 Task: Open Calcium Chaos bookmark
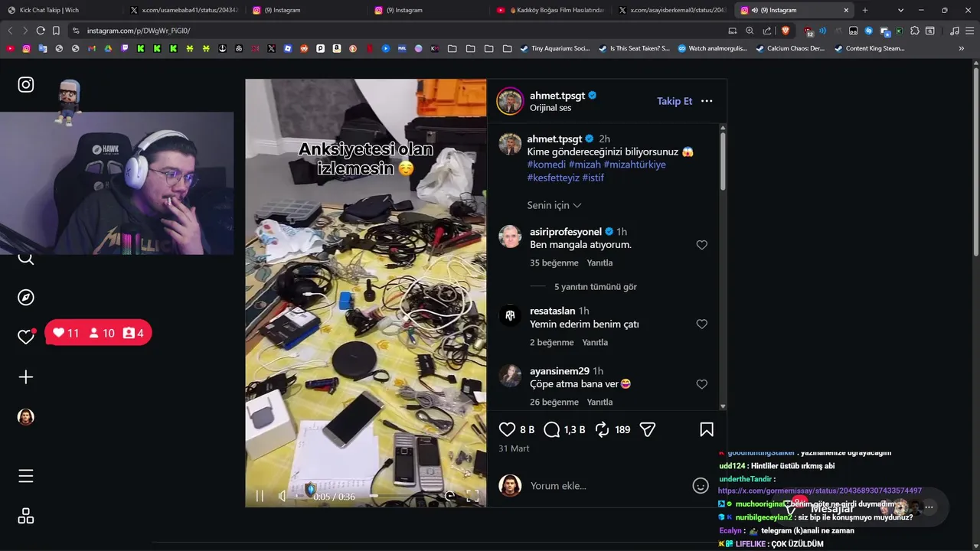790,48
